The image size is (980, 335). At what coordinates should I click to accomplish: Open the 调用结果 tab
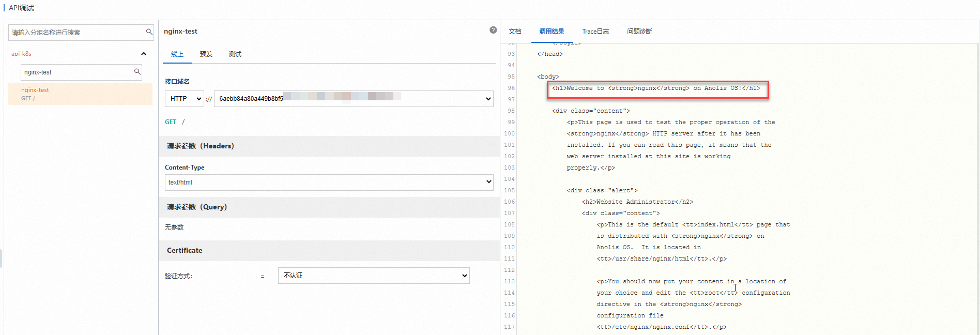coord(552,32)
